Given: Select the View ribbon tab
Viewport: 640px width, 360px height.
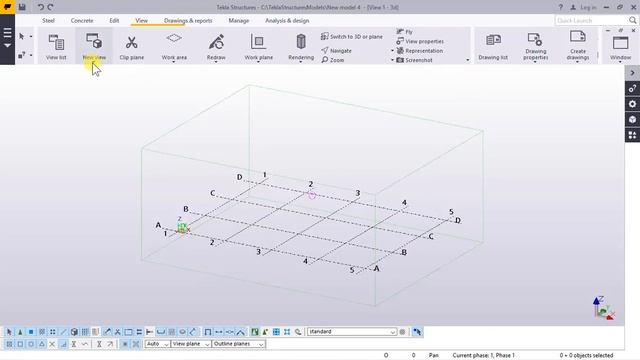Looking at the screenshot, I should (141, 20).
